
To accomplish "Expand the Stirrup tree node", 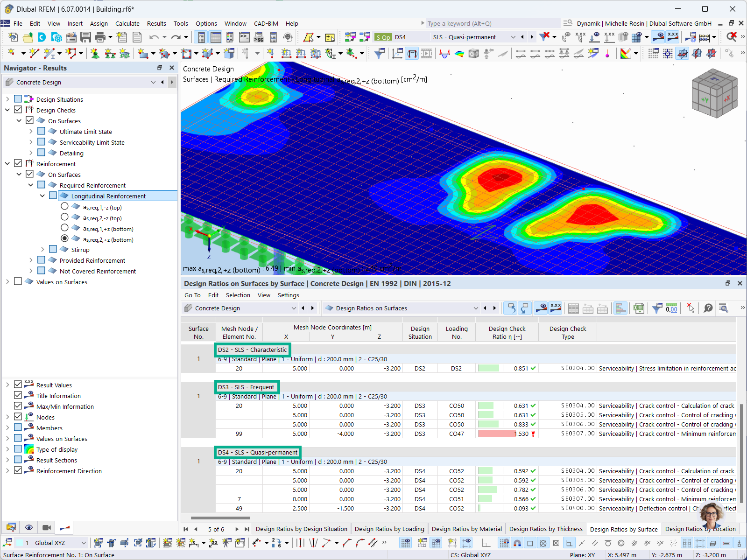I will click(42, 249).
